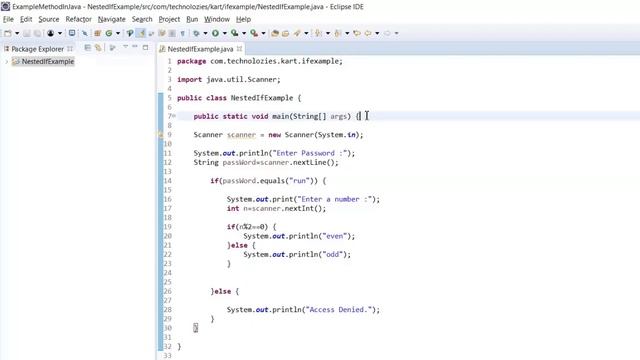Open the Search menu

[x=142, y=19]
